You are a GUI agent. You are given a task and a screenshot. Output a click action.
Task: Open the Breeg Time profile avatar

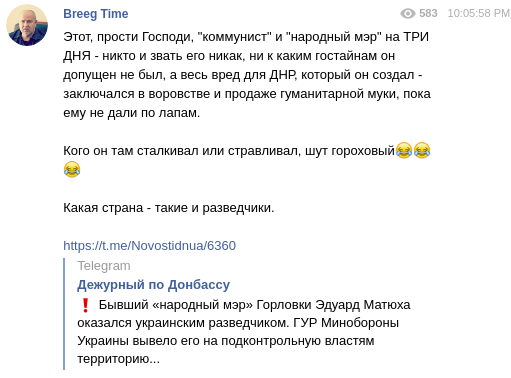pyautogui.click(x=27, y=25)
